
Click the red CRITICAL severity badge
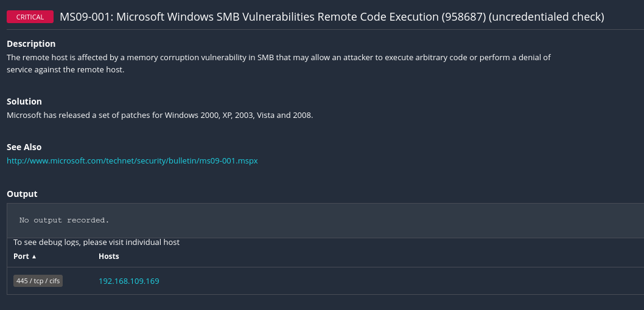pyautogui.click(x=30, y=17)
